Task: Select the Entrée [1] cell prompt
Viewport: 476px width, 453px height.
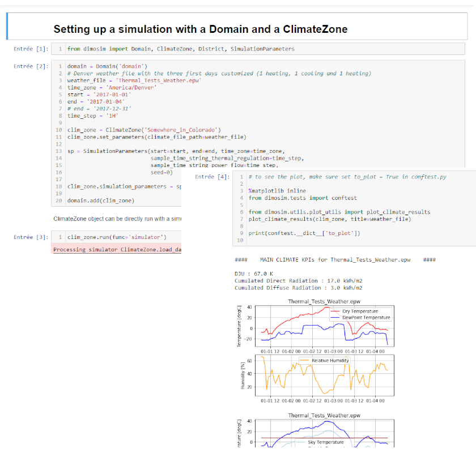Action: [x=31, y=49]
